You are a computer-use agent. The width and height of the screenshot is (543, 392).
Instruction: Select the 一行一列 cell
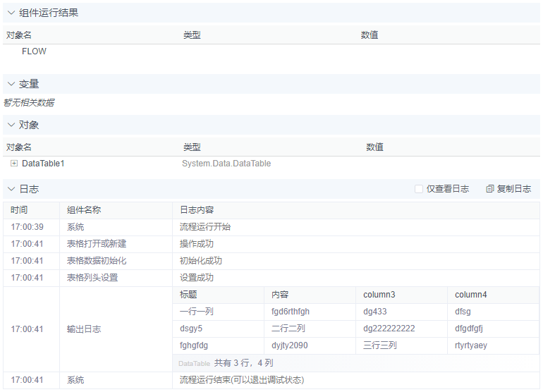coord(196,312)
